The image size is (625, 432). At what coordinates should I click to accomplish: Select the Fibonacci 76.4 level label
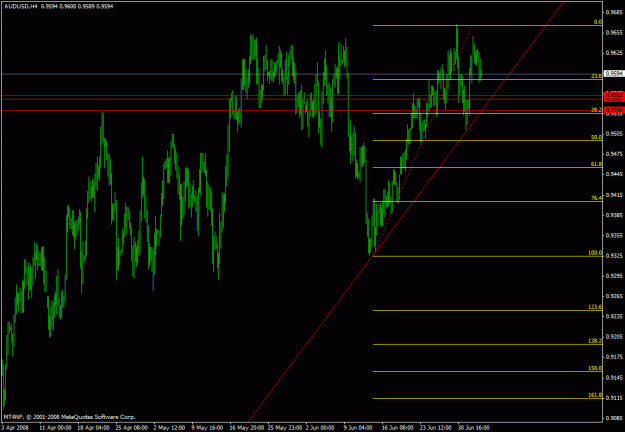coord(597,198)
